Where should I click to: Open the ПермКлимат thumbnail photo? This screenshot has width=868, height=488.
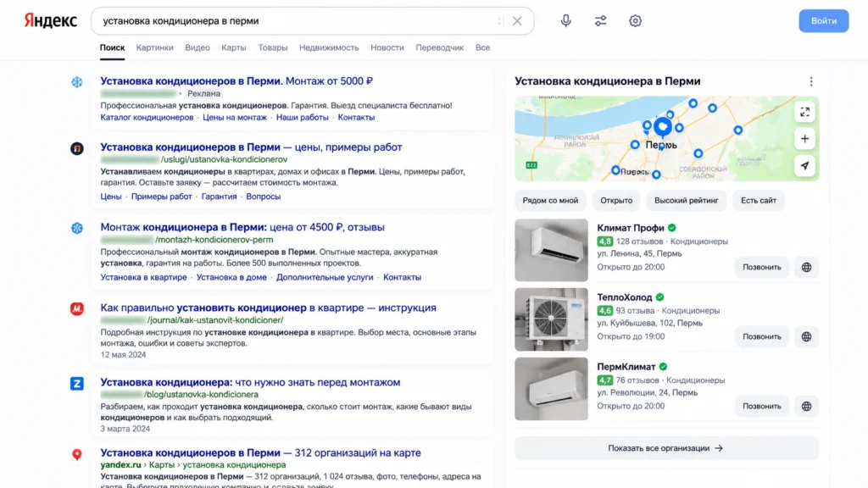pyautogui.click(x=551, y=389)
